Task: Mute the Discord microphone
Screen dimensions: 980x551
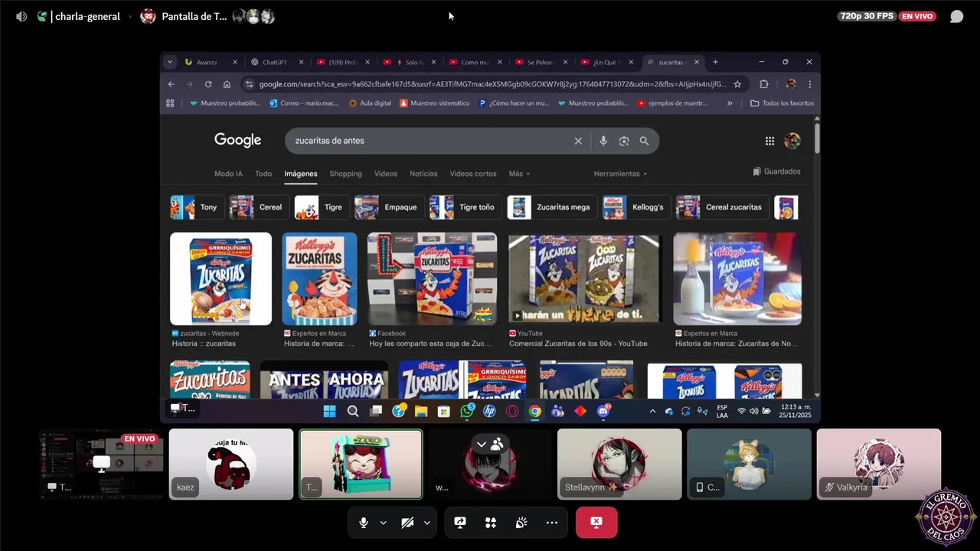Action: [364, 523]
